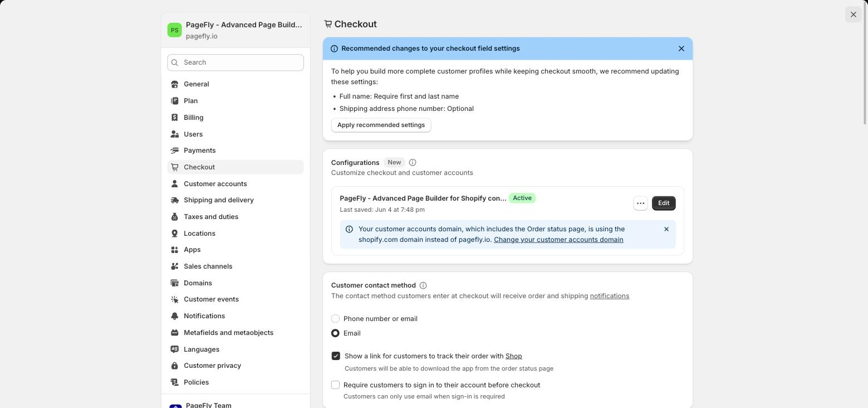Screen dimensions: 868x408
Task: Click the PageFly store name header
Action: click(244, 25)
